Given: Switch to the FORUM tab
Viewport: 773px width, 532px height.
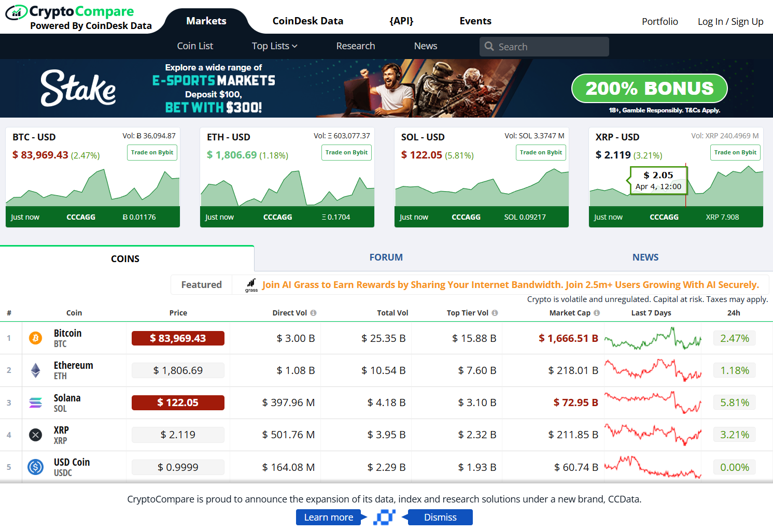Looking at the screenshot, I should 386,257.
